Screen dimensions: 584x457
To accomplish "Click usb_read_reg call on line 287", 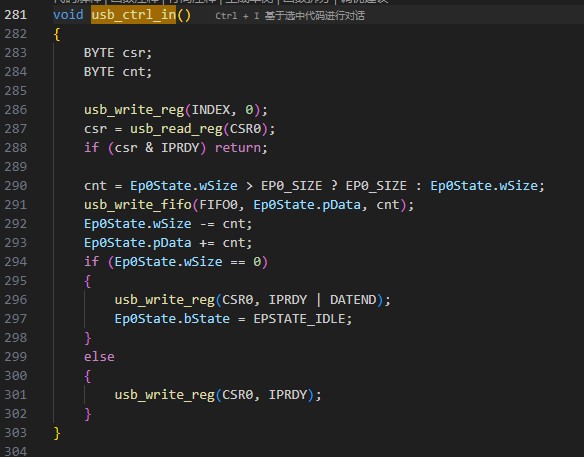I will click(x=176, y=129).
